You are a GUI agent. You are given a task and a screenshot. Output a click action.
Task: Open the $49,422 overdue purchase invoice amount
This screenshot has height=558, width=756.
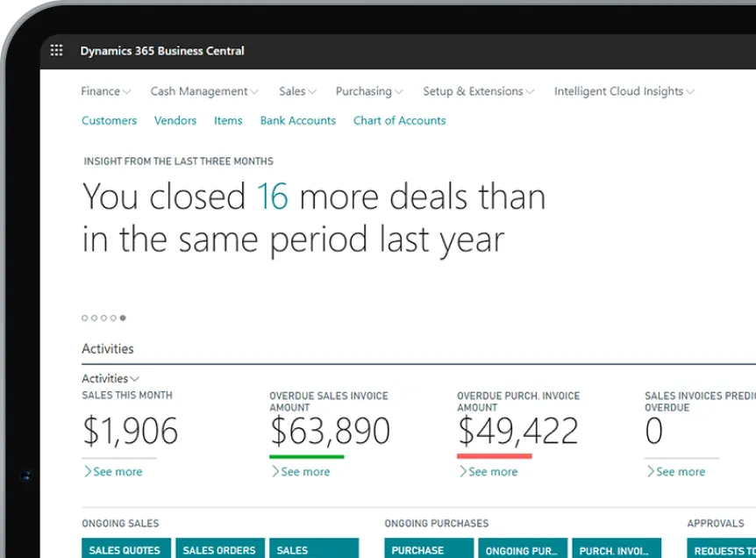point(517,431)
